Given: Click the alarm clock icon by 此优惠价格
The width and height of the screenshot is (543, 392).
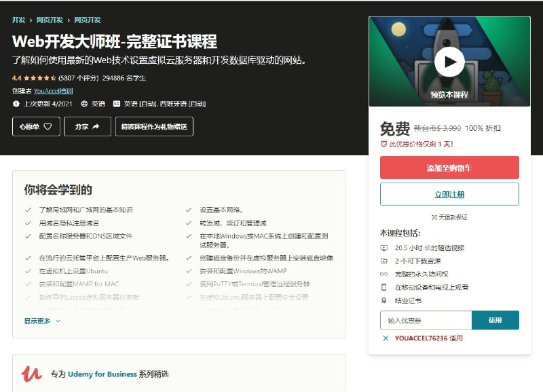Looking at the screenshot, I should tap(383, 144).
